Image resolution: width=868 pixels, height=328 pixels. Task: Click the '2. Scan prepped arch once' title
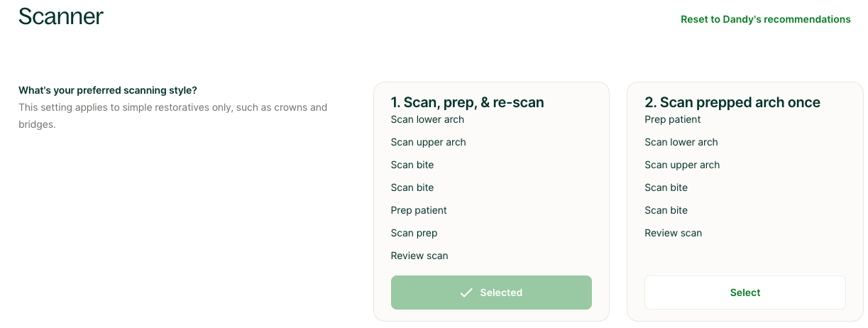click(x=732, y=102)
